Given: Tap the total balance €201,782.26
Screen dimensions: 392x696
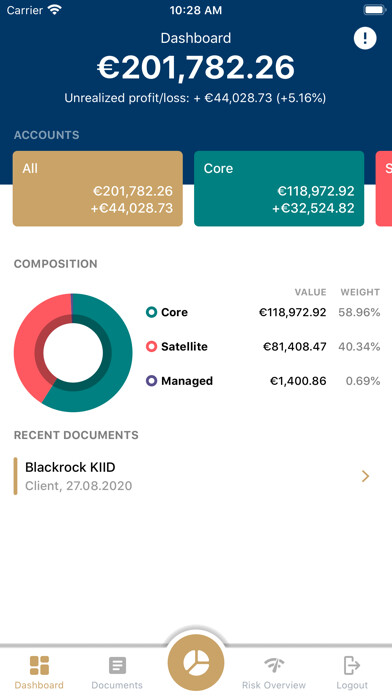Looking at the screenshot, I should point(196,68).
